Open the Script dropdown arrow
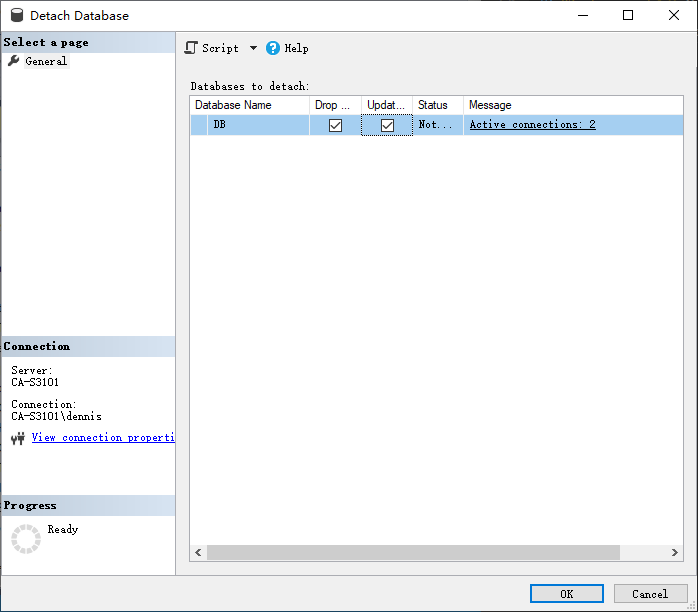 tap(253, 48)
